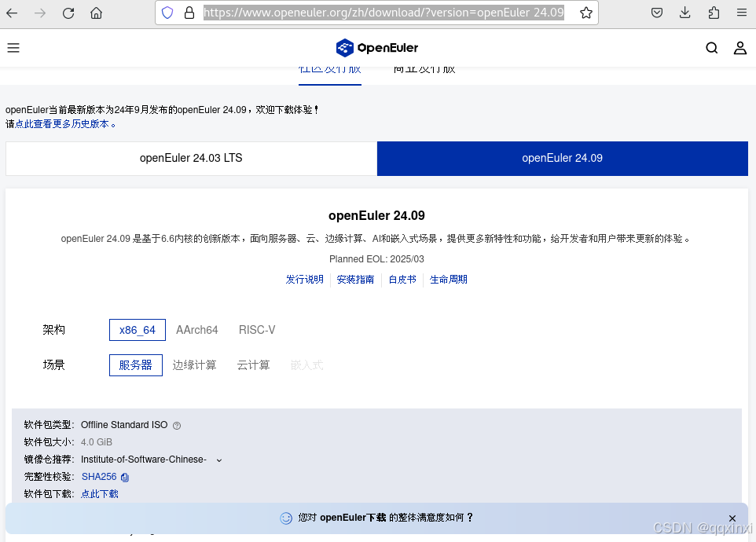Open the Firefox application menu
Viewport: 756px width, 542px height.
coord(742,13)
